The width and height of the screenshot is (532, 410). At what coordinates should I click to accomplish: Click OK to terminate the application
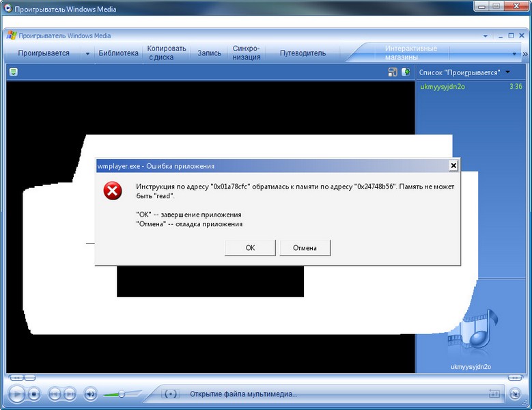[x=250, y=248]
